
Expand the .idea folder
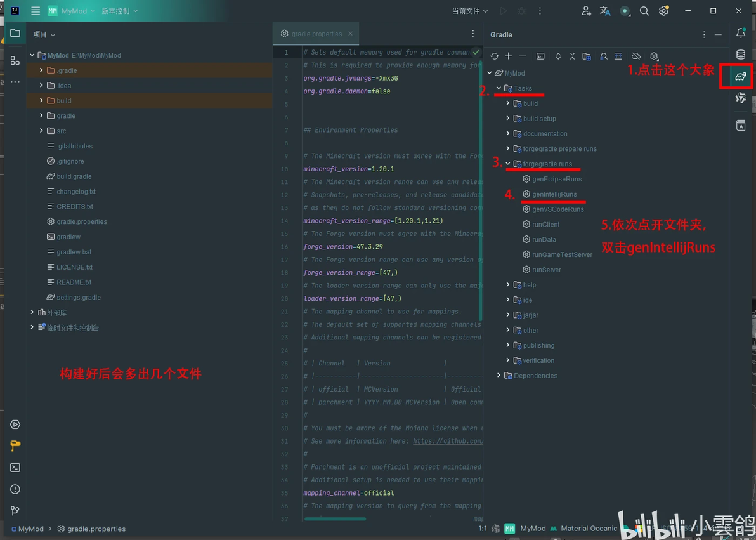point(41,85)
